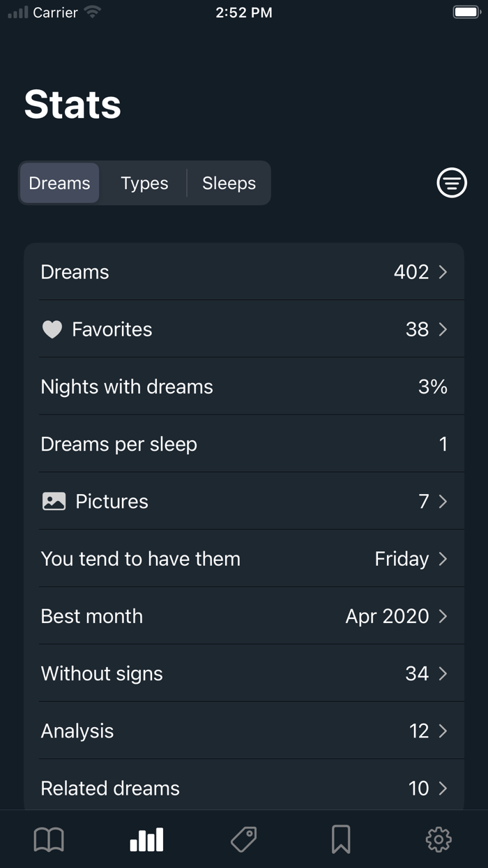Tap the filter icon beside the tabs
This screenshot has height=868, width=488.
[452, 183]
